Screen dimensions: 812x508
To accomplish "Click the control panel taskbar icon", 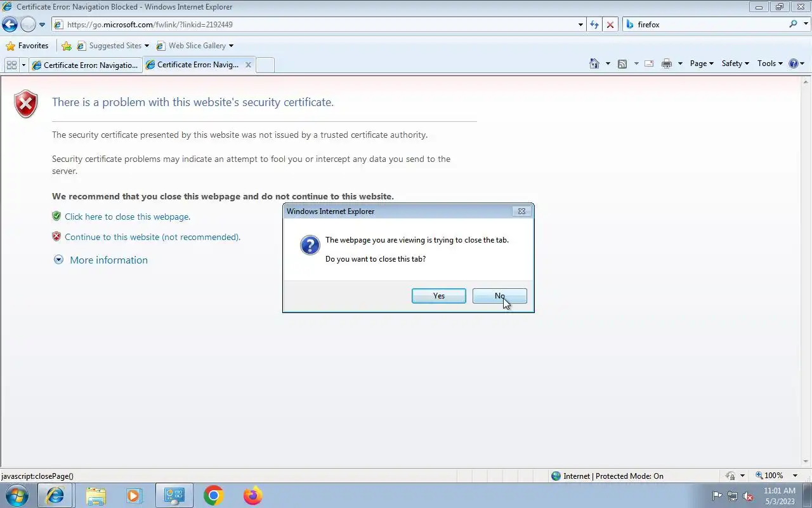I will click(174, 495).
